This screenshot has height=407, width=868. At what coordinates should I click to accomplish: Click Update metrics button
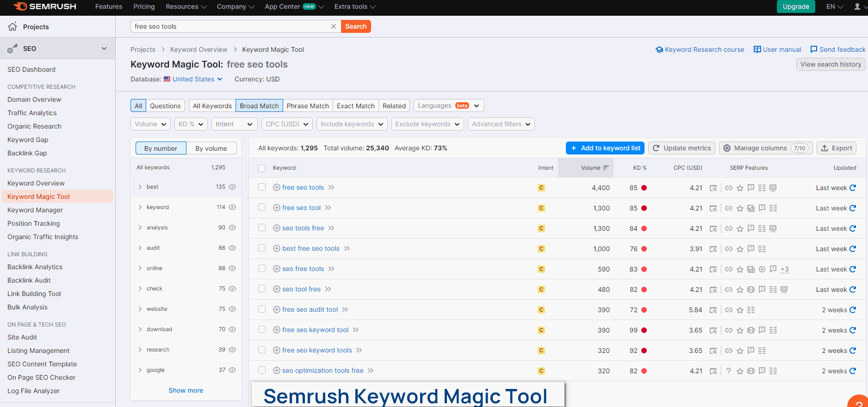click(682, 148)
